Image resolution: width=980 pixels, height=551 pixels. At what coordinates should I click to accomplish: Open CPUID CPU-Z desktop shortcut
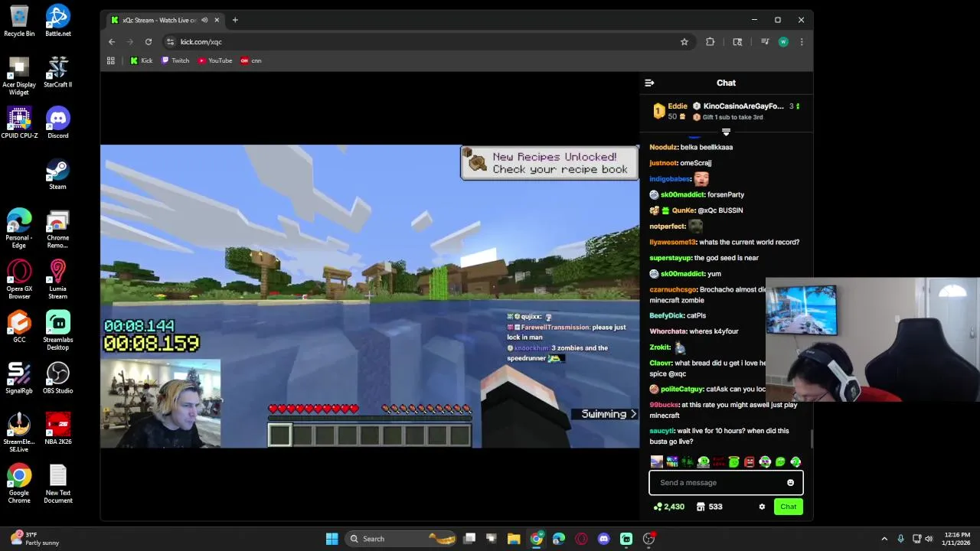(19, 123)
